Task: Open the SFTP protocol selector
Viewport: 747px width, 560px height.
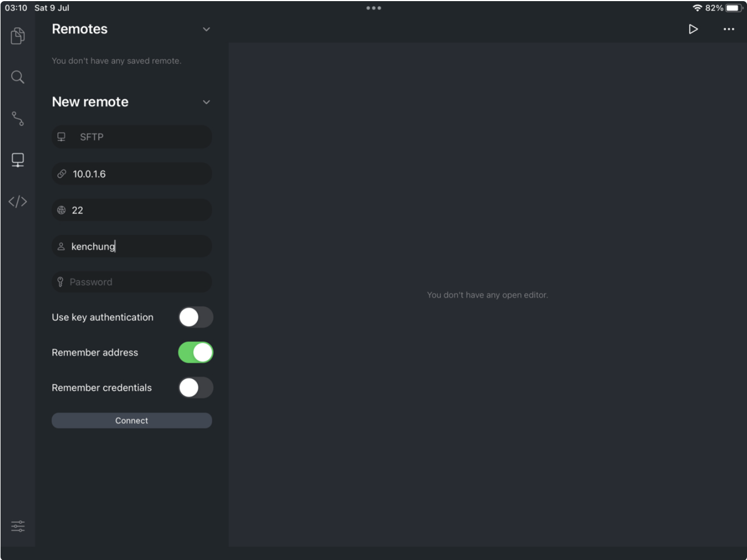Action: click(x=132, y=137)
